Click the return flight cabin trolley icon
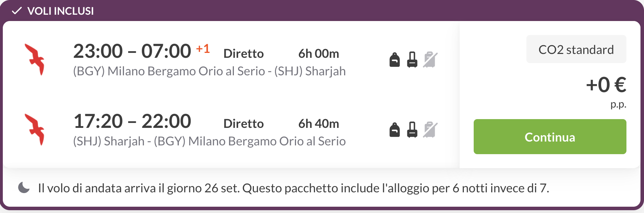This screenshot has width=644, height=213. click(412, 130)
